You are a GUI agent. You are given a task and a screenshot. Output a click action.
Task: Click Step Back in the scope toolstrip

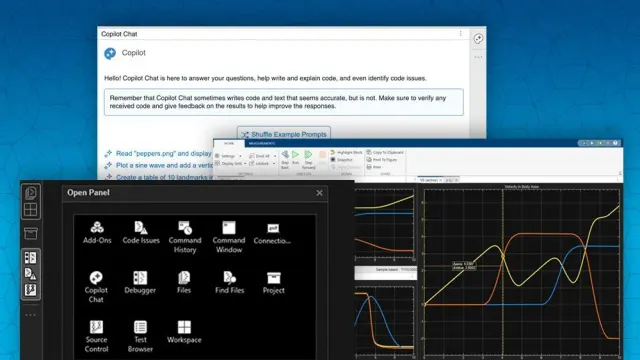tap(285, 159)
